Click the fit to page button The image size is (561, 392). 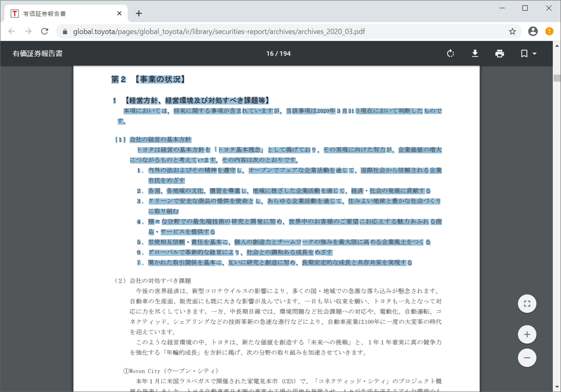point(527,304)
